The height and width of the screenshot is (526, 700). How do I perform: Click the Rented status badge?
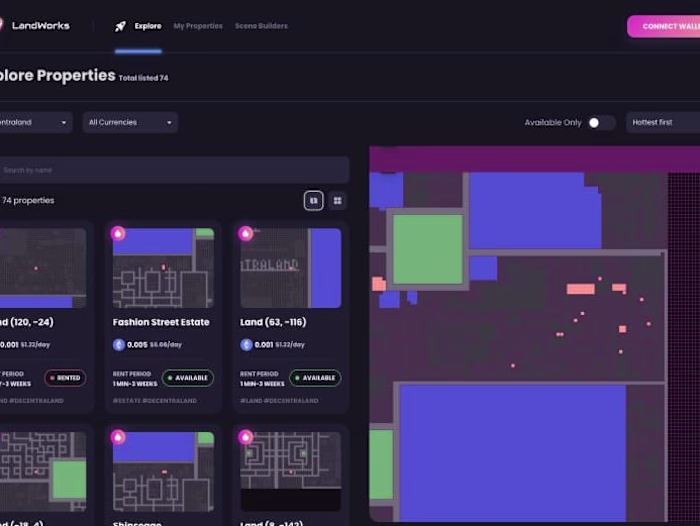65,378
